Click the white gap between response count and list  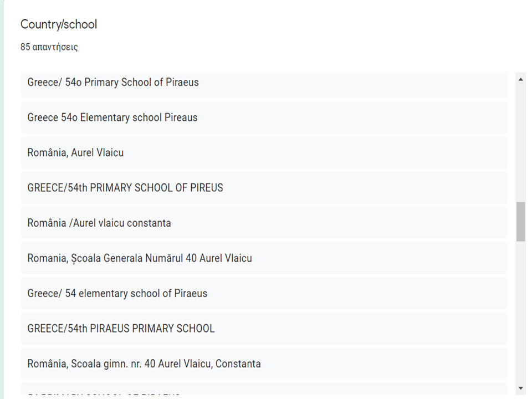coord(264,62)
